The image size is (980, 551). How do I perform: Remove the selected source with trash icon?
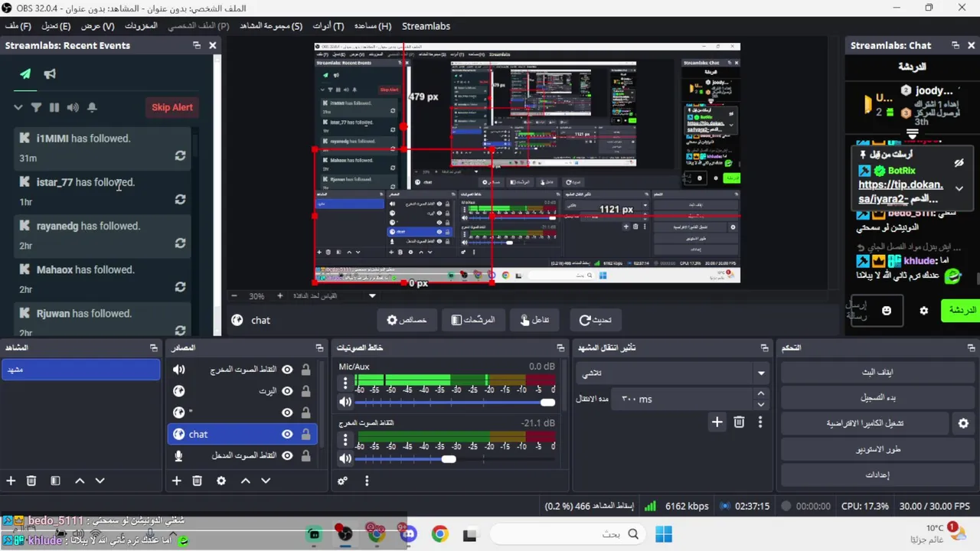[197, 481]
